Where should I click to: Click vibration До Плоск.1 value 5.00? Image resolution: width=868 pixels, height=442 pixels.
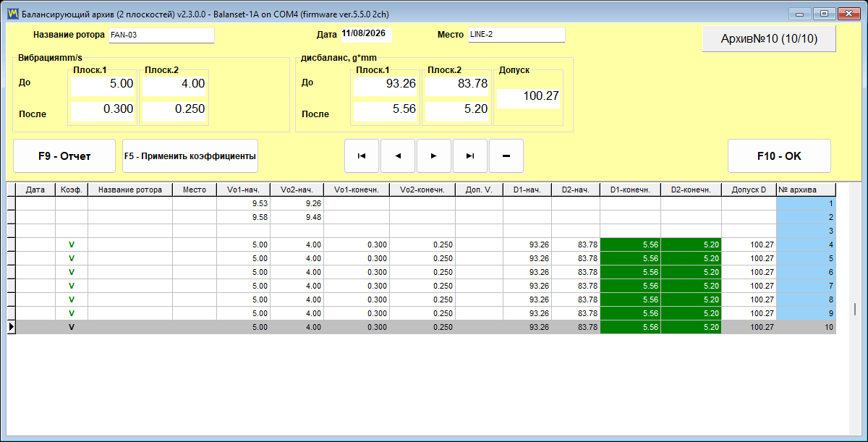102,85
